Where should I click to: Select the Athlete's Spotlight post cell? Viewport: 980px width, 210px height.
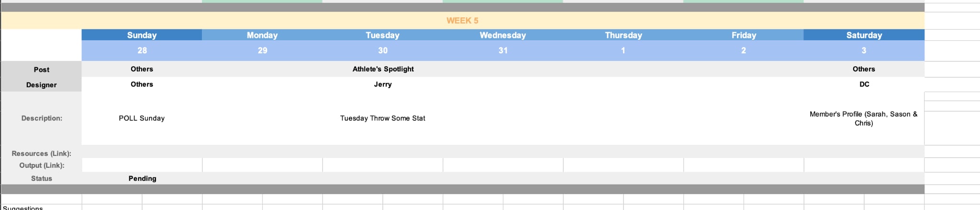point(383,69)
